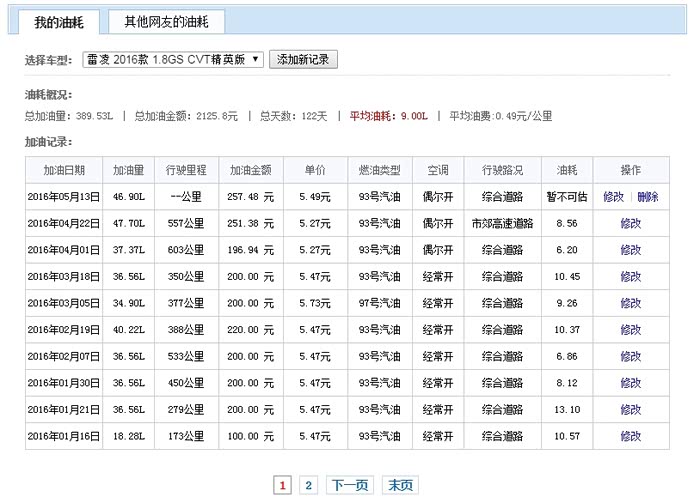Modify the 2016年02月19日 refuel entry
Image resolution: width=700 pixels, height=503 pixels.
click(630, 330)
